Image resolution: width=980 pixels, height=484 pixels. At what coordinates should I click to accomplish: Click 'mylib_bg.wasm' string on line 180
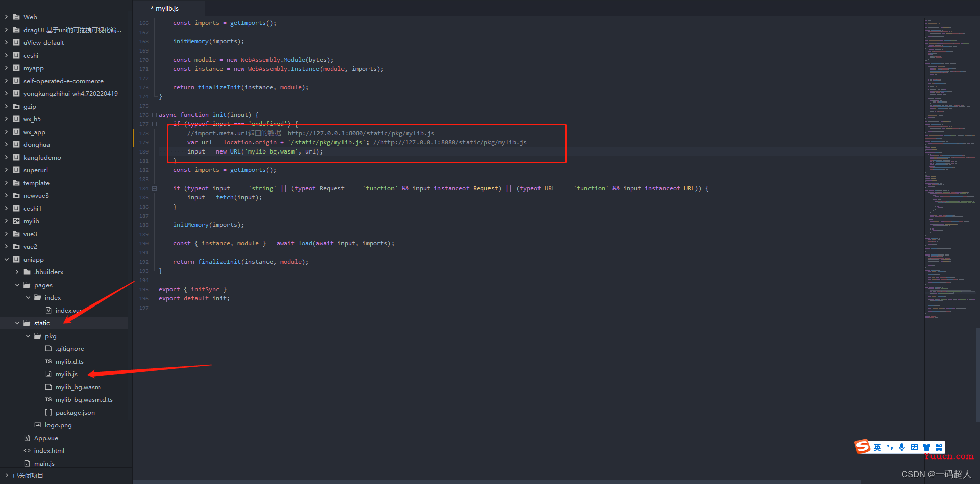271,151
